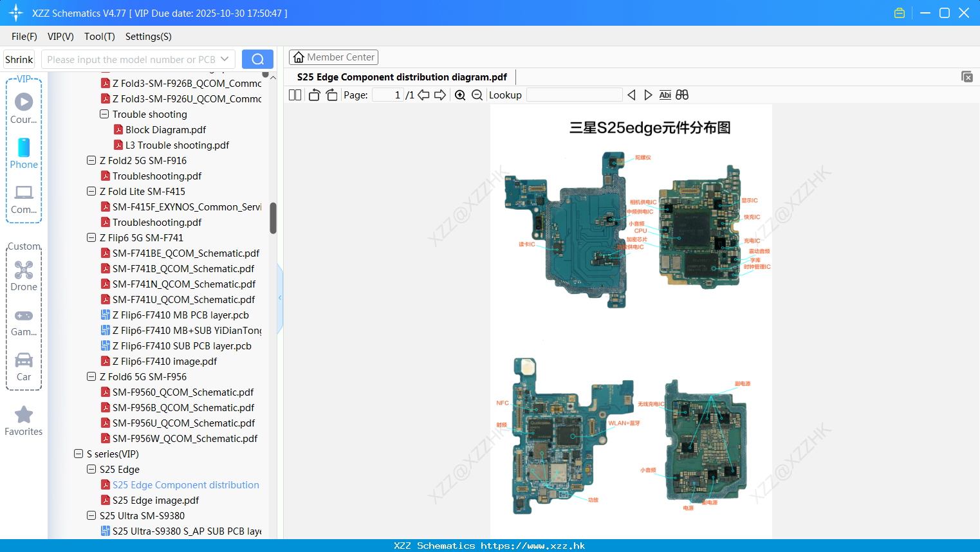Click the Lookup text field
Screen dimensions: 980x552
pyautogui.click(x=575, y=95)
